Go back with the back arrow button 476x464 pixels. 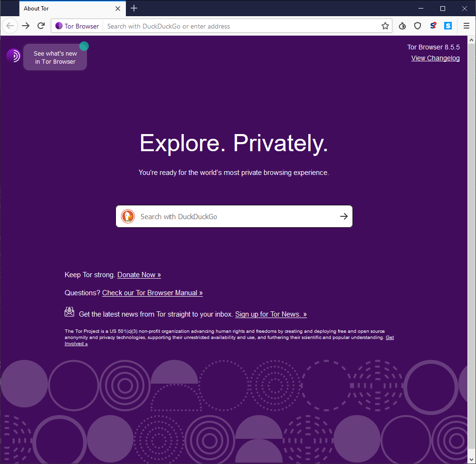point(10,26)
